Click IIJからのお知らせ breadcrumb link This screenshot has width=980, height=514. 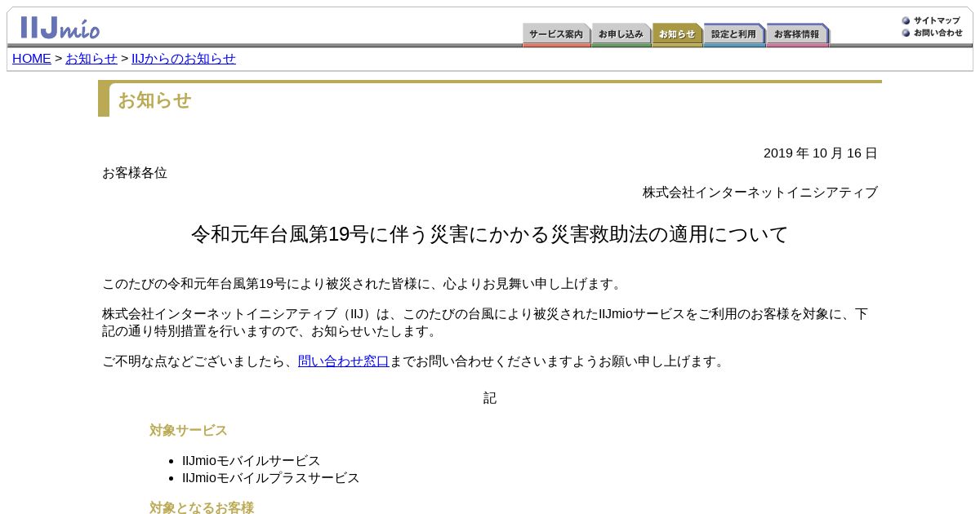pyautogui.click(x=184, y=59)
